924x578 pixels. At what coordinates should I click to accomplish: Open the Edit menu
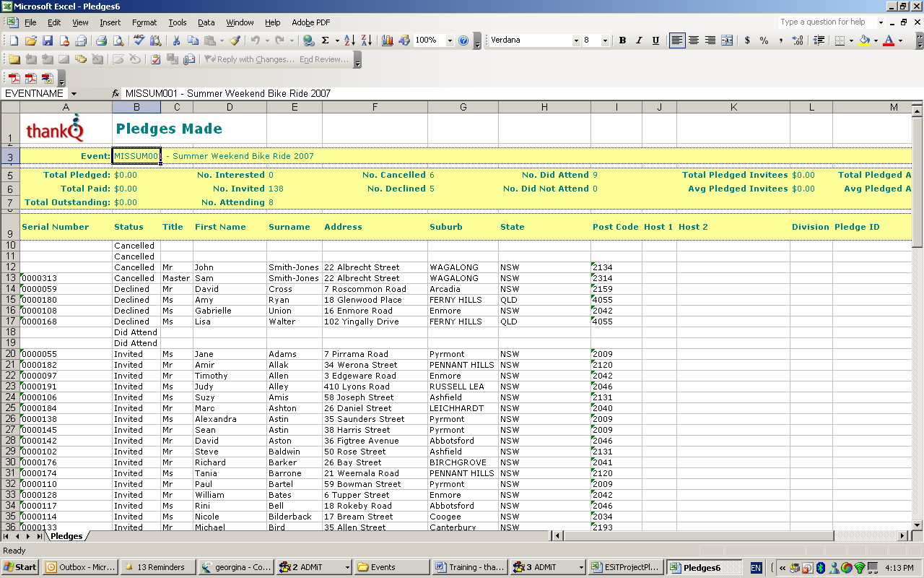[x=54, y=22]
